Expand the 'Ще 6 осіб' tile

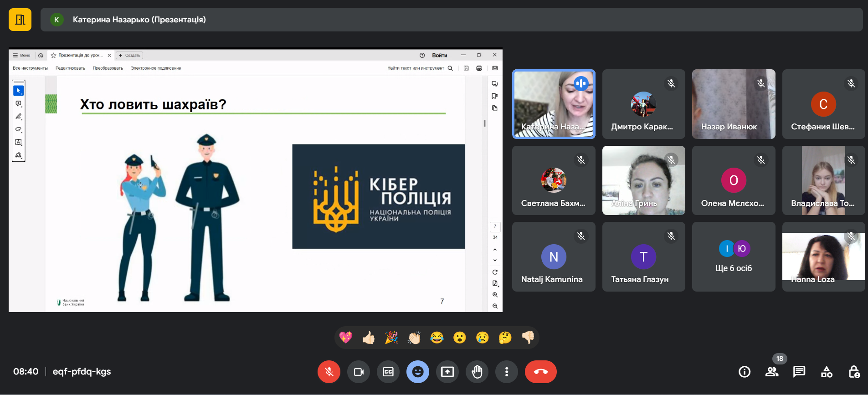pos(734,257)
